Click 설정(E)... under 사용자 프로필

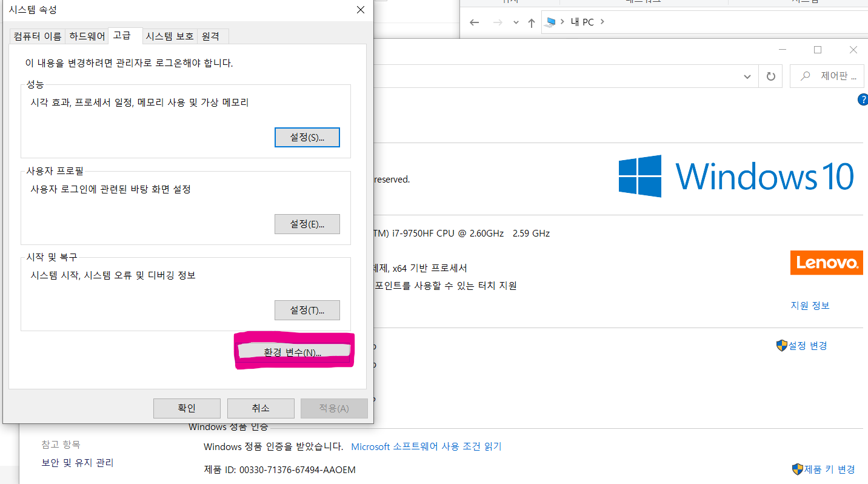(307, 224)
